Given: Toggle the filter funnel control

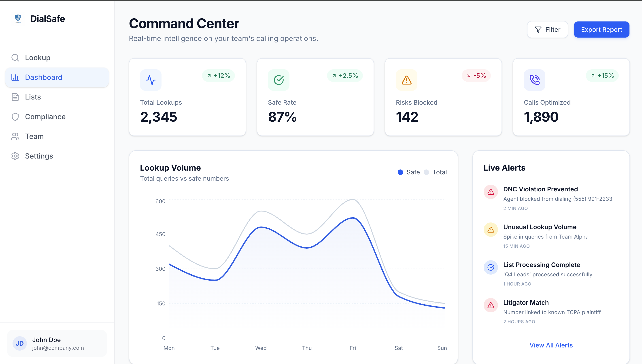Looking at the screenshot, I should (x=538, y=29).
